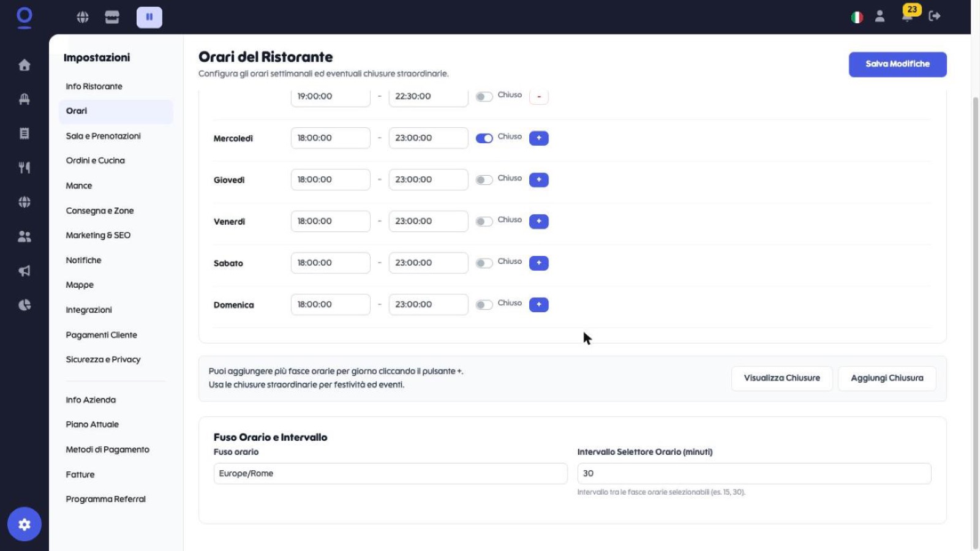Screen dimensions: 980x551
Task: Open Programma Referral link
Action: point(106,499)
